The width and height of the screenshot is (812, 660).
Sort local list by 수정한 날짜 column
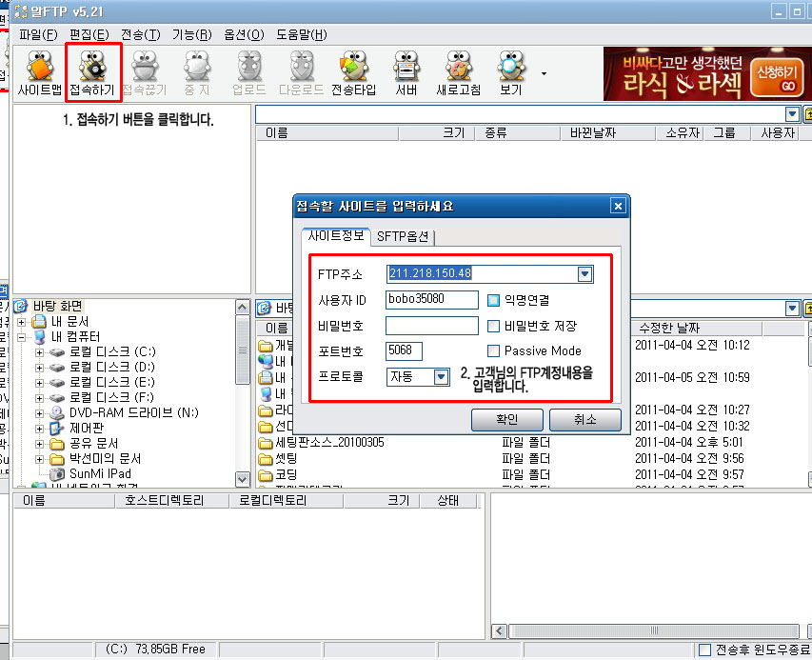696,328
